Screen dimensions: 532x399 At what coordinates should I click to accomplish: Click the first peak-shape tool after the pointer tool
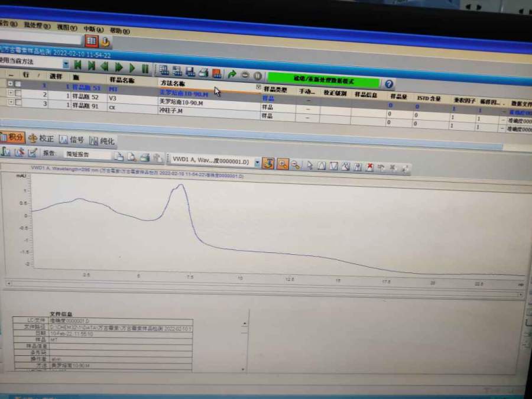click(x=322, y=166)
